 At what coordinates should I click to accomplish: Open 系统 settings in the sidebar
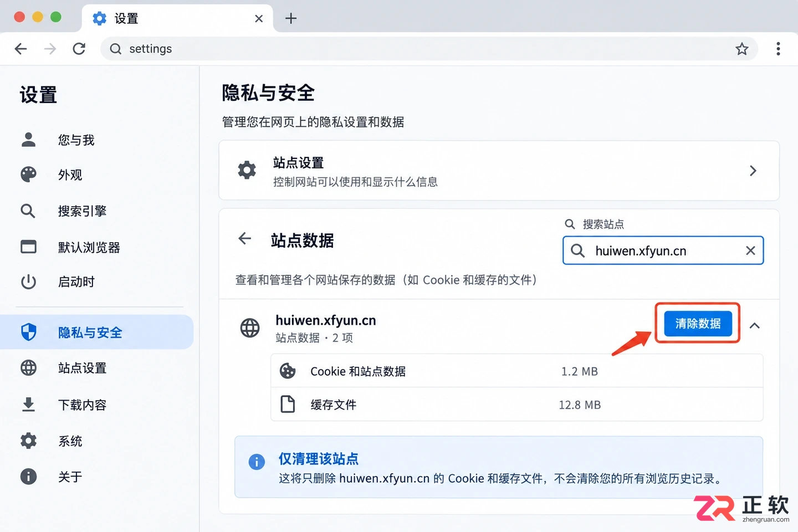click(x=70, y=441)
